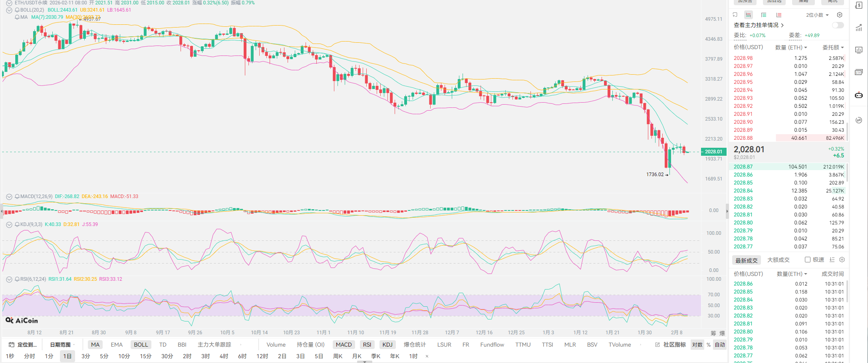Click the 定位到... locate button

pyautogui.click(x=23, y=345)
